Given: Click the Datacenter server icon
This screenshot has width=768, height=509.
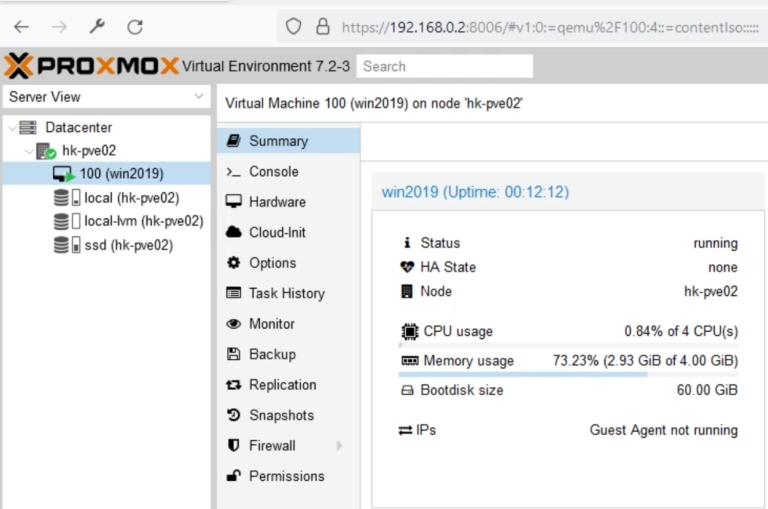Looking at the screenshot, I should [x=28, y=128].
